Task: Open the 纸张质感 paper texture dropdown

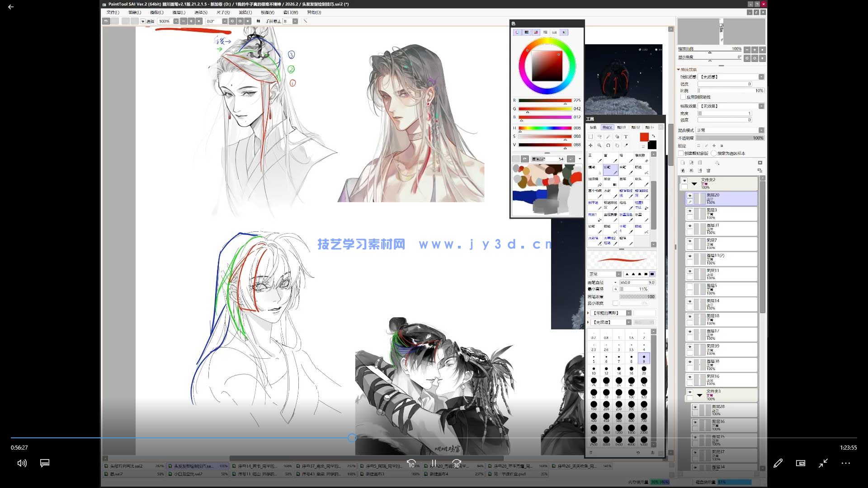Action: [x=761, y=77]
